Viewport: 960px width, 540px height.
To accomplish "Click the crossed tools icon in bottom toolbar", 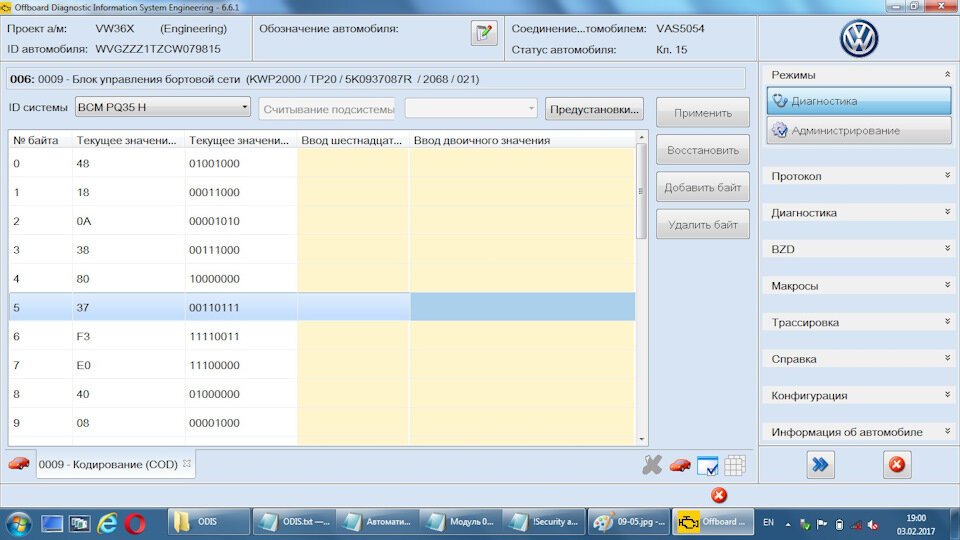I will click(652, 465).
